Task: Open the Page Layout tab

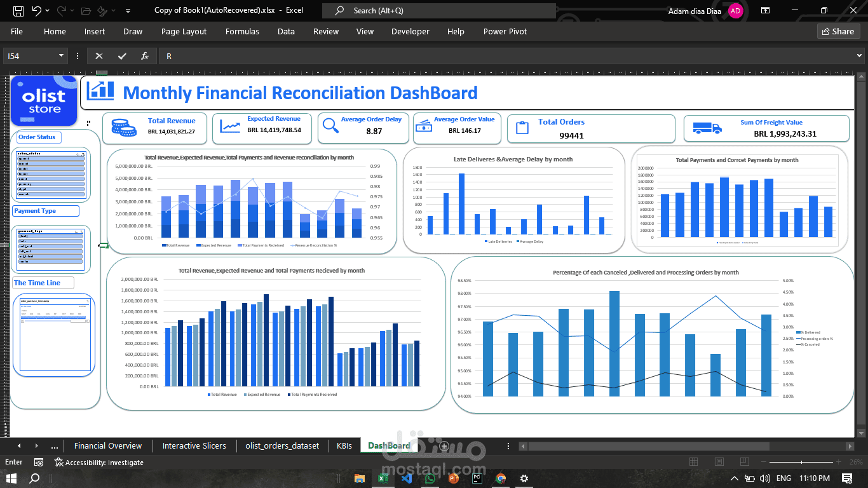Action: 184,31
